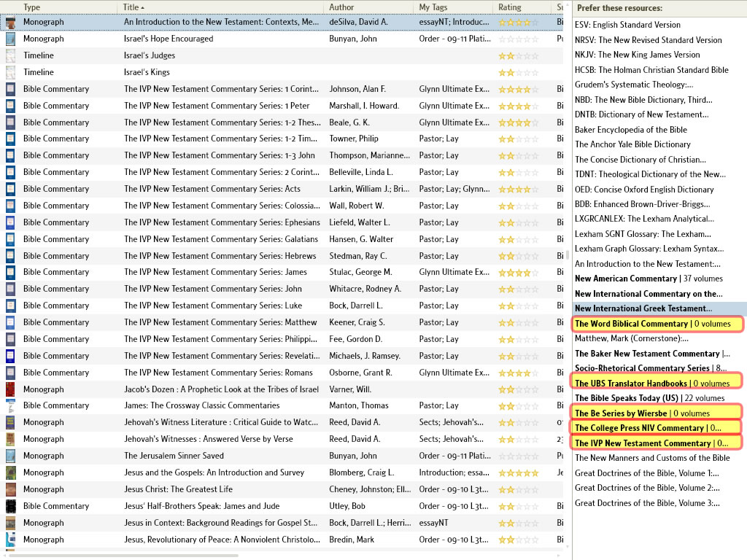Adjust the star rating for Israel's Judges
The image size is (747, 560).
tap(519, 55)
